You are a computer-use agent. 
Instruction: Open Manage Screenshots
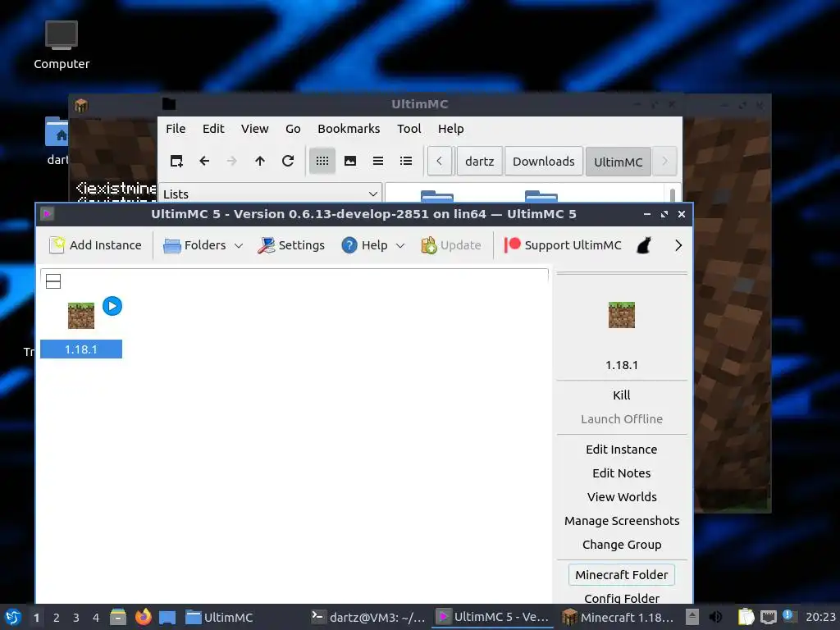(622, 521)
